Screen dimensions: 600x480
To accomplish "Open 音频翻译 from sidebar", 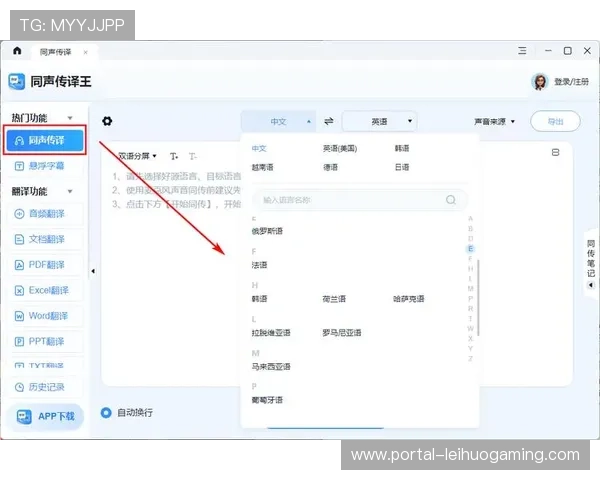I will 45,214.
